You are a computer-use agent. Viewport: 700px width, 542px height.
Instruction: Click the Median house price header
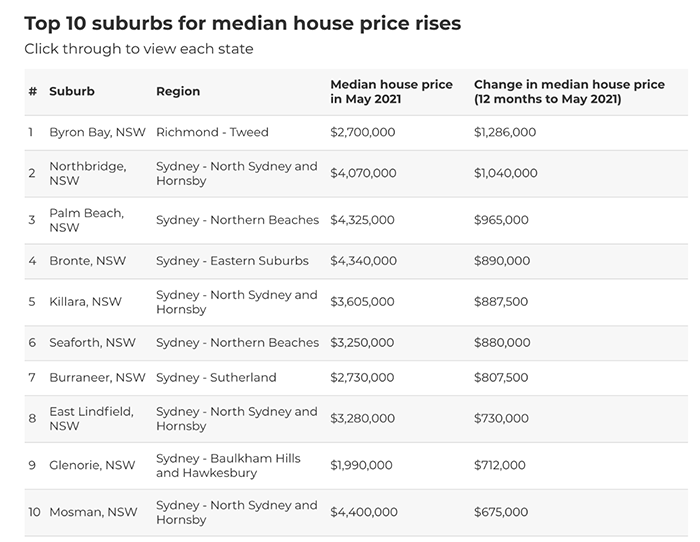(x=391, y=92)
